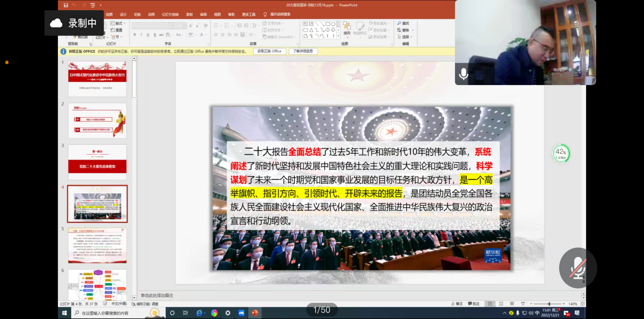Screen dimensions: 644x319
Task: Click the 获取正版 Office button
Action: coord(269,51)
